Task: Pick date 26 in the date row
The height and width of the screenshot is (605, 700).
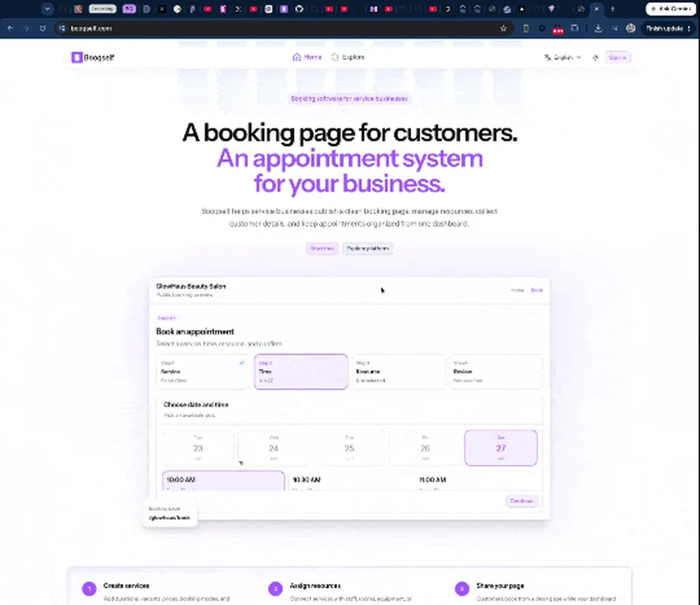Action: (425, 448)
